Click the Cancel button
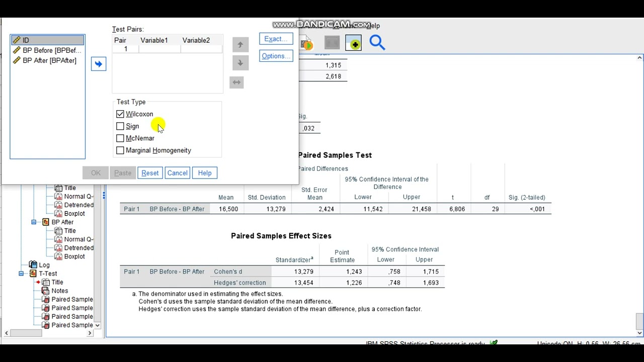The width and height of the screenshot is (644, 362). point(177,173)
